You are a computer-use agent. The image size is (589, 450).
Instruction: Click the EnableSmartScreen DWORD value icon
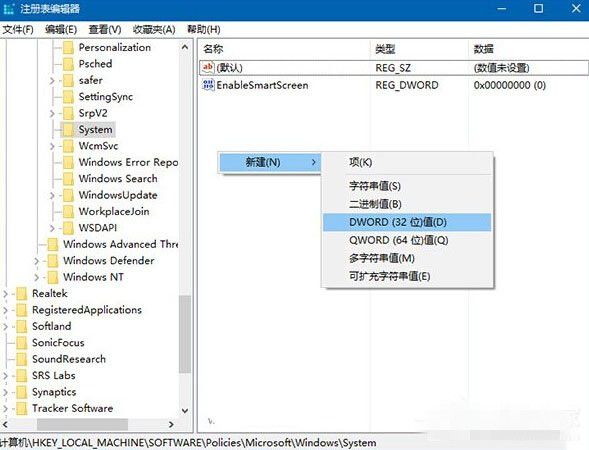(208, 85)
